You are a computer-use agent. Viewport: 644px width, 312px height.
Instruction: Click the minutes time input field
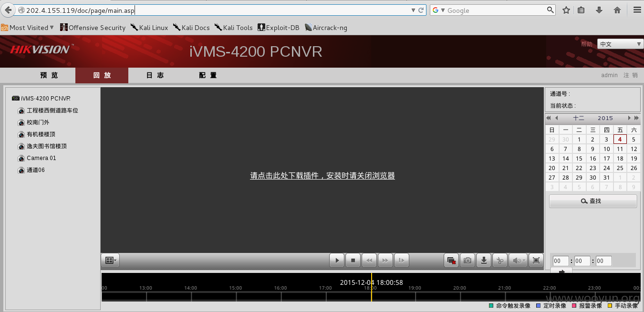582,261
